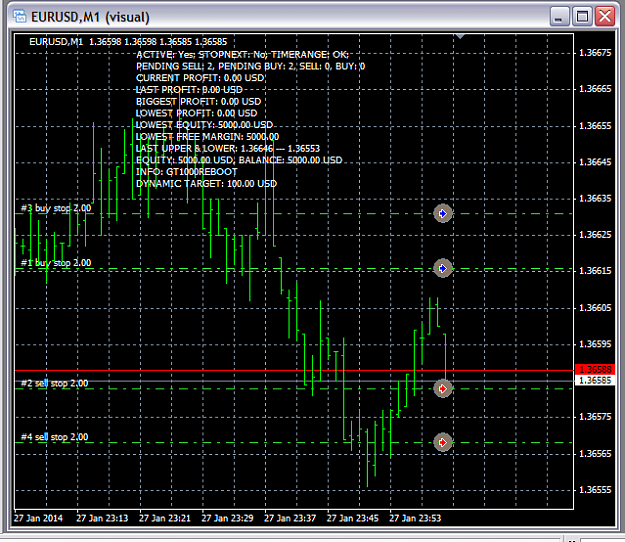Click the '27 Jan 23:21' time axis label
This screenshot has height=542, width=625.
[165, 518]
